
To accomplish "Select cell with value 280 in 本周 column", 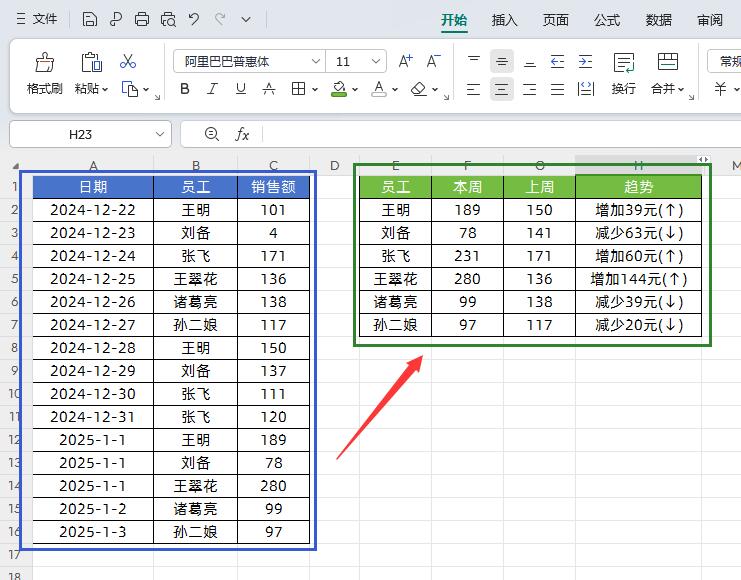I will pyautogui.click(x=467, y=279).
